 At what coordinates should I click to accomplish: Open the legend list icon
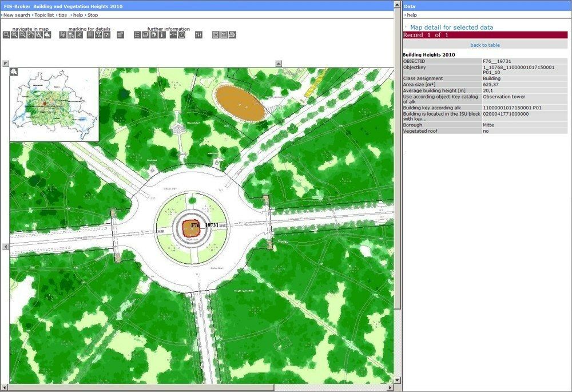pyautogui.click(x=137, y=35)
